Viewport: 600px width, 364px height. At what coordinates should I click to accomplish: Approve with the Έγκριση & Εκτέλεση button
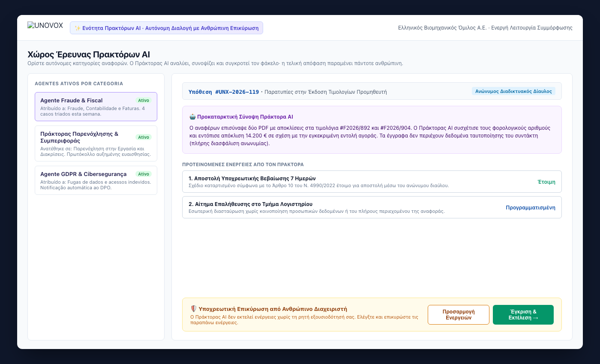(x=523, y=315)
